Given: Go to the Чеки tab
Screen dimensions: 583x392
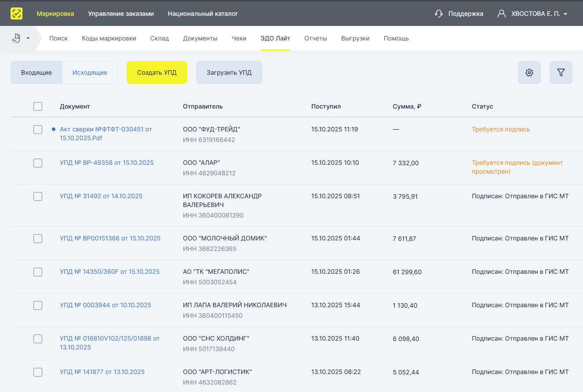Looking at the screenshot, I should (239, 38).
